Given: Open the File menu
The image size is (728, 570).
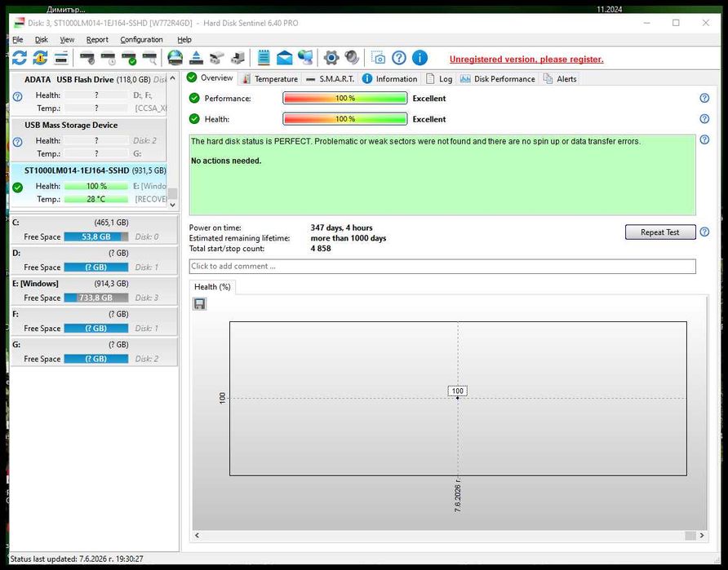Looking at the screenshot, I should coord(18,39).
